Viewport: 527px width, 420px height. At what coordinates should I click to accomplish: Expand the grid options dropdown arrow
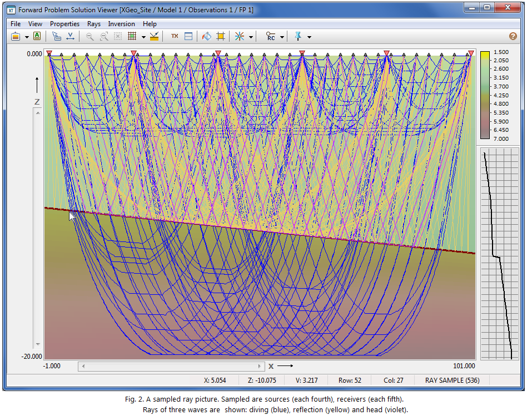(x=143, y=37)
